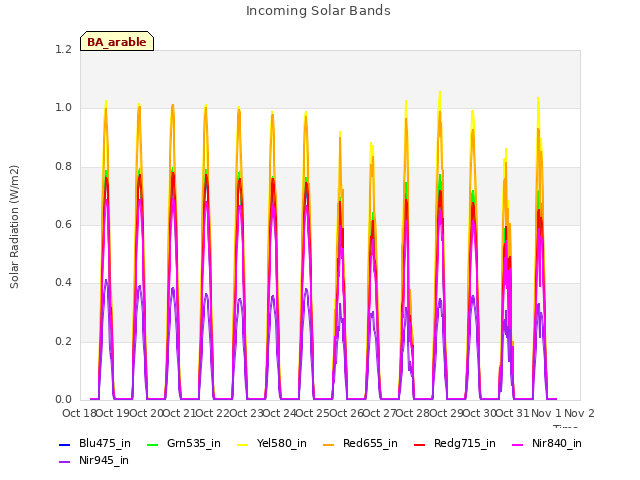640x480 pixels.
Task: Click the Solar Radiation (W/m2) axis label
Action: coord(14,227)
